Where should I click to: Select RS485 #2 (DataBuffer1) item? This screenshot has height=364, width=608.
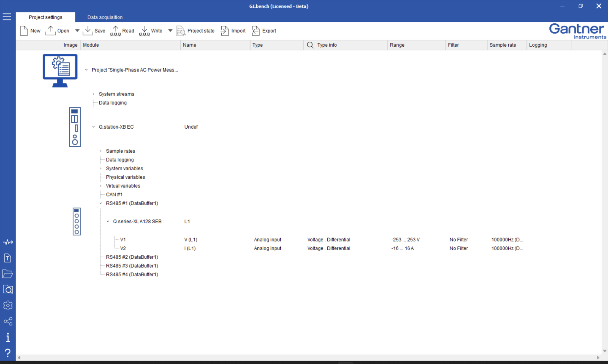coord(132,257)
